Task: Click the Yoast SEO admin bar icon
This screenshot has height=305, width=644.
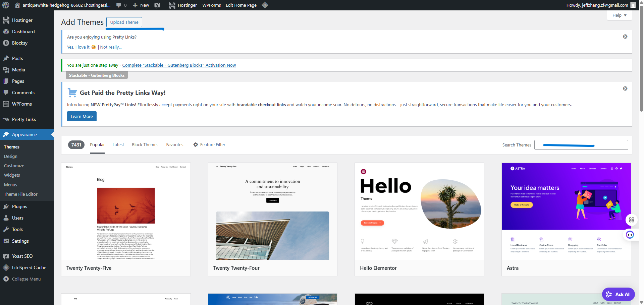Action: pyautogui.click(x=157, y=5)
